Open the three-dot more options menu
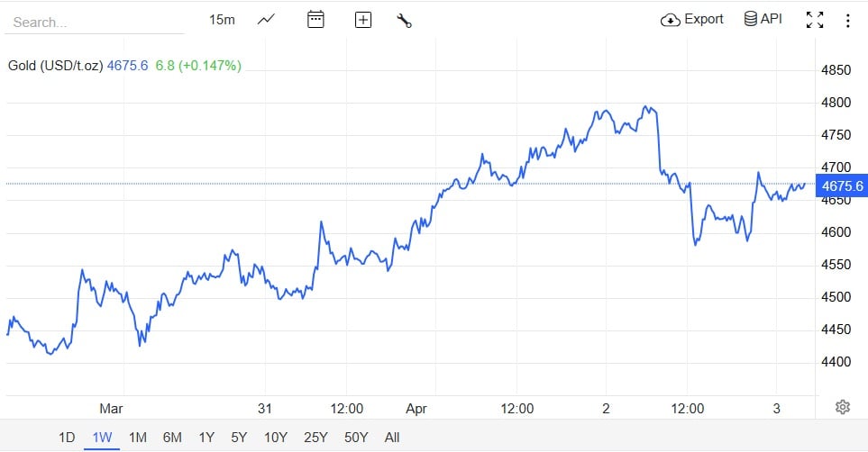This screenshot has width=868, height=452. 847,20
